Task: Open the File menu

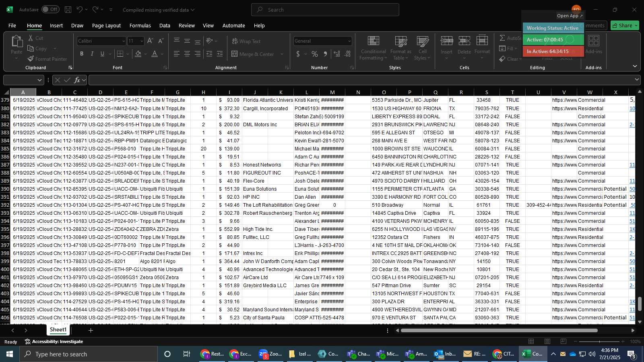Action: [x=12, y=25]
